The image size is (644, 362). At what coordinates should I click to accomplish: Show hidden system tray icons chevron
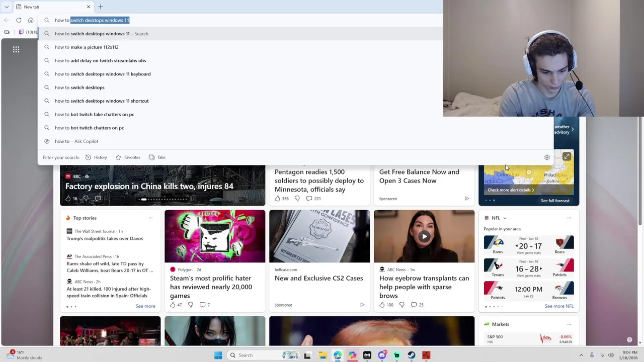[x=581, y=355]
